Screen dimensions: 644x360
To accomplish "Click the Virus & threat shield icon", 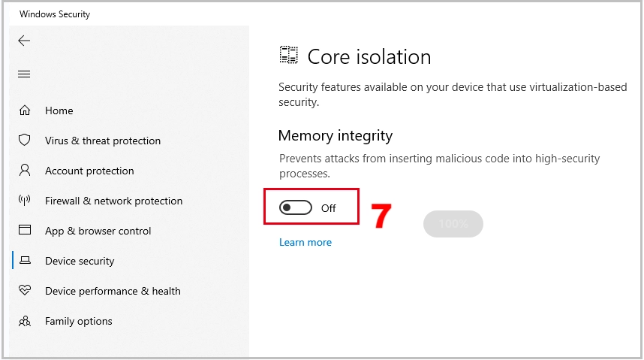I will click(25, 140).
